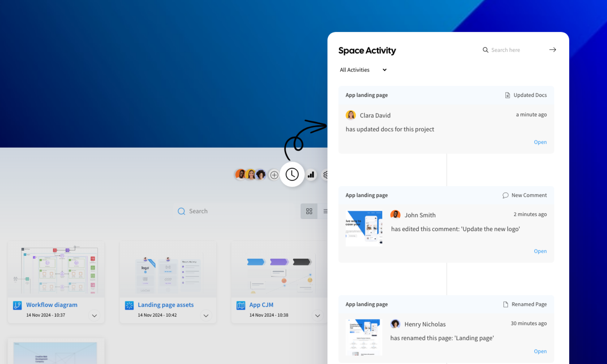The height and width of the screenshot is (364, 607).
Task: Switch to list view layout
Action: [326, 211]
